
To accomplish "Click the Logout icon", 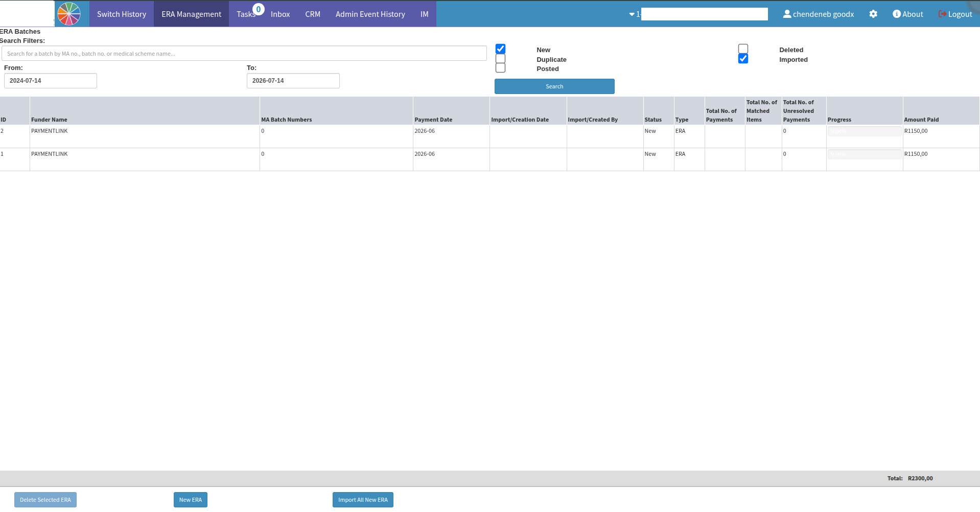I will (x=942, y=14).
